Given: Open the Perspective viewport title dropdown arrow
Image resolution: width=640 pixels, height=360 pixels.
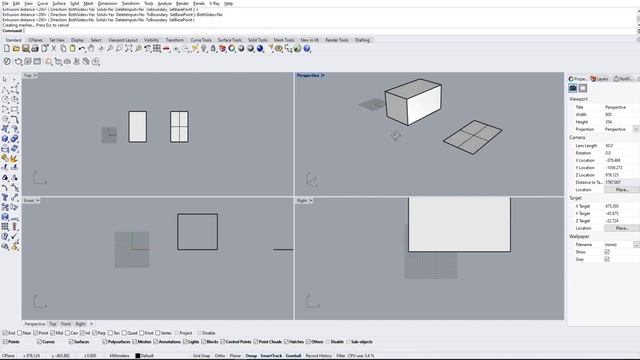Looking at the screenshot, I should pyautogui.click(x=323, y=76).
